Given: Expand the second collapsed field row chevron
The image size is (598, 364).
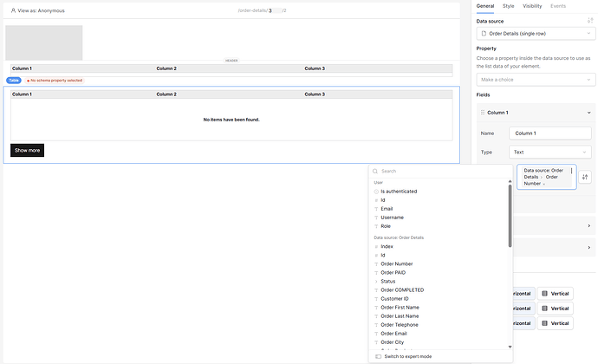Looking at the screenshot, I should (589, 248).
